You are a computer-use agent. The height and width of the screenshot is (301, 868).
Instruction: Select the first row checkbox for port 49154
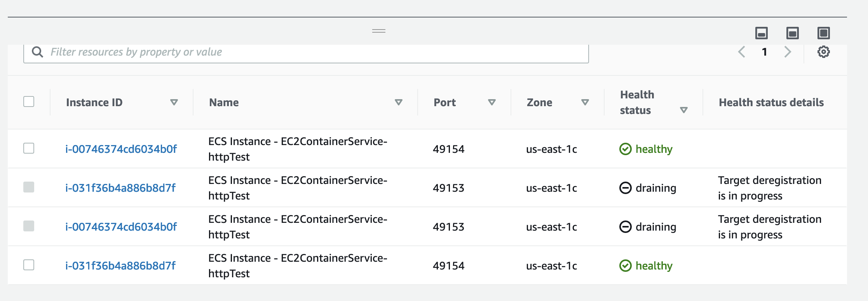point(29,148)
